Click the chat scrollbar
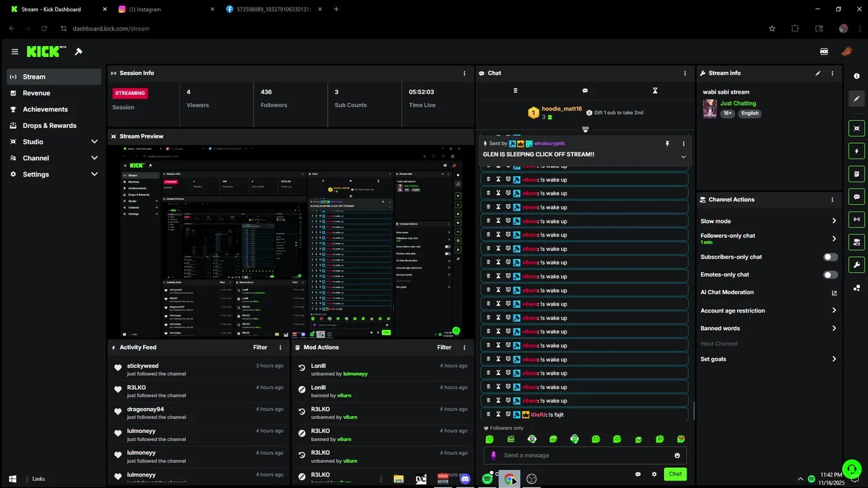This screenshot has width=868, height=488. click(x=693, y=411)
